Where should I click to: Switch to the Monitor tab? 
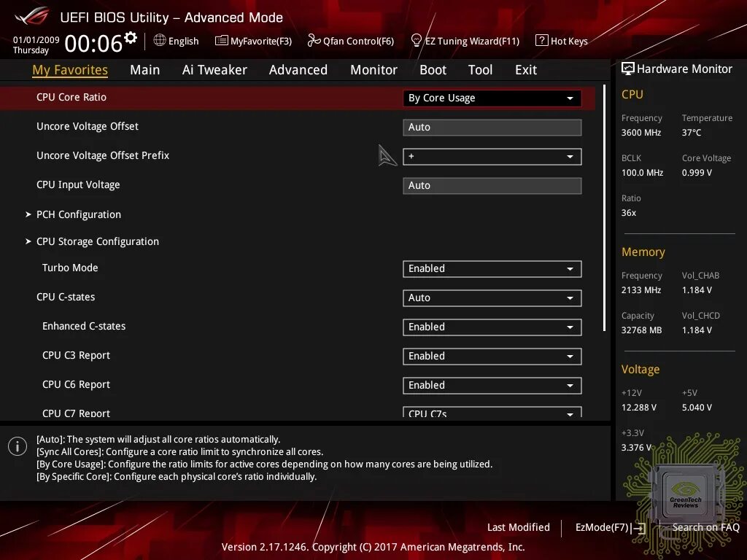373,70
